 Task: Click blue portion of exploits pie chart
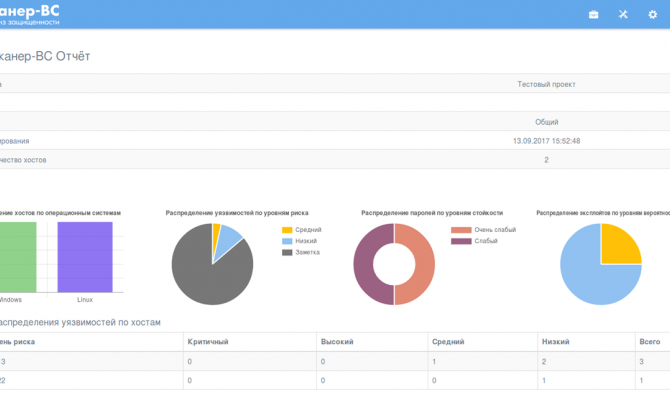click(x=588, y=278)
